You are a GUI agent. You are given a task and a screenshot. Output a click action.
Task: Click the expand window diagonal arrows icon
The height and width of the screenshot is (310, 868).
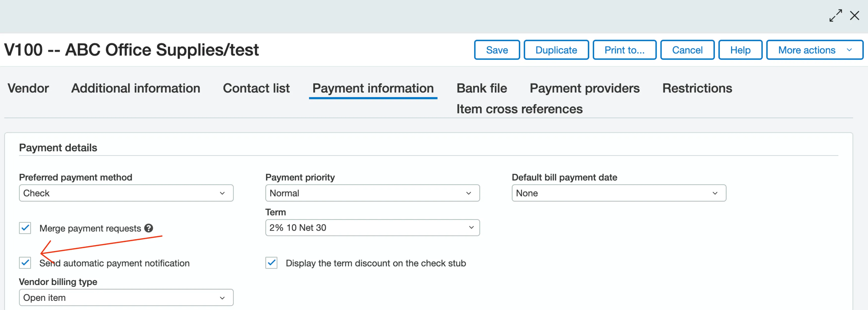[836, 16]
